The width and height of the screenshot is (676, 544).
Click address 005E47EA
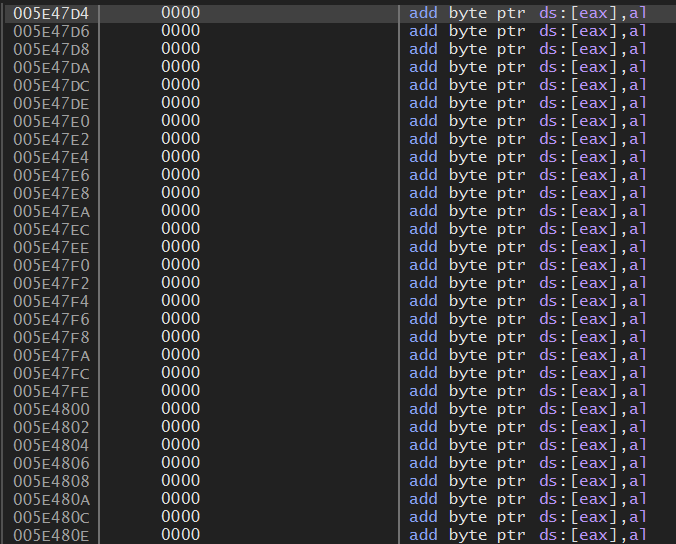click(51, 212)
